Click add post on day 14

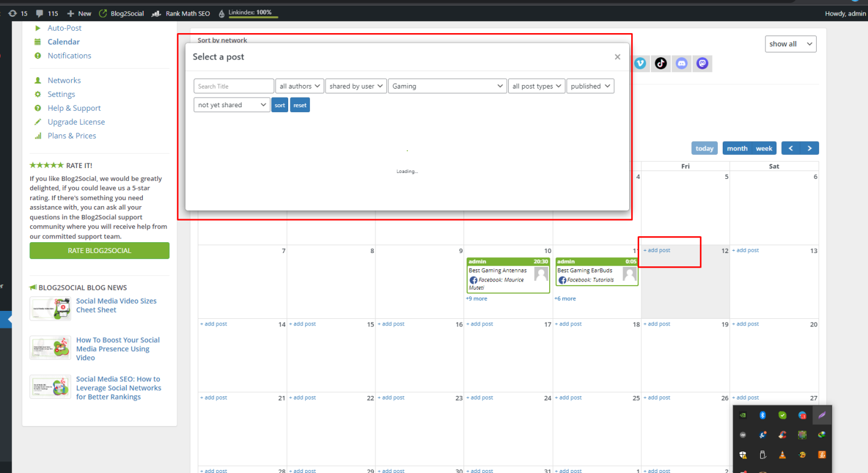point(213,324)
